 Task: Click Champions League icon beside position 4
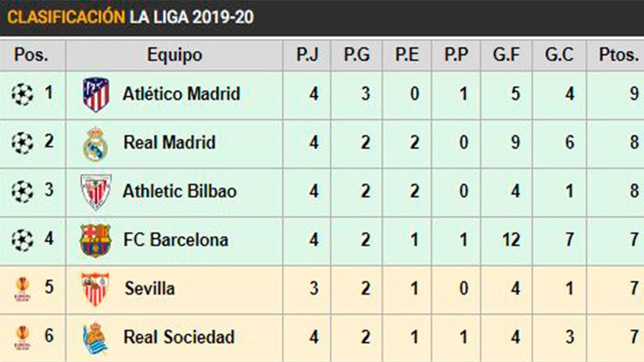pos(22,240)
